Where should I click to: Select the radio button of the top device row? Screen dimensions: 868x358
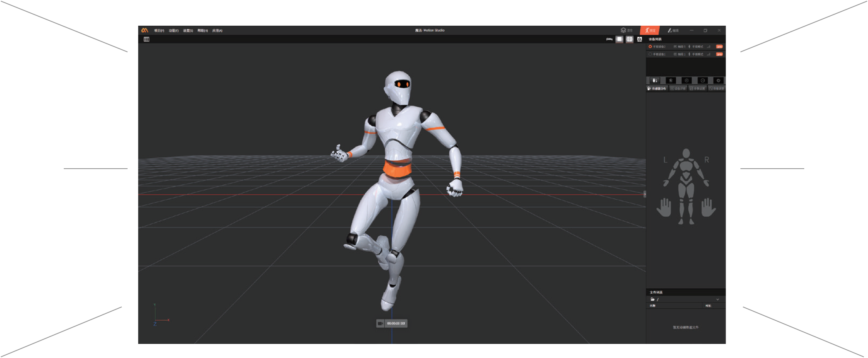click(650, 47)
